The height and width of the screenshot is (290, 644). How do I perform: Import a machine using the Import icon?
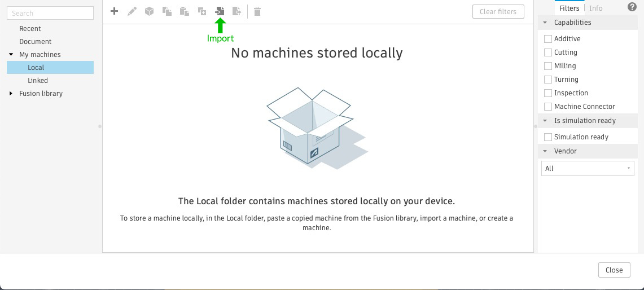220,11
